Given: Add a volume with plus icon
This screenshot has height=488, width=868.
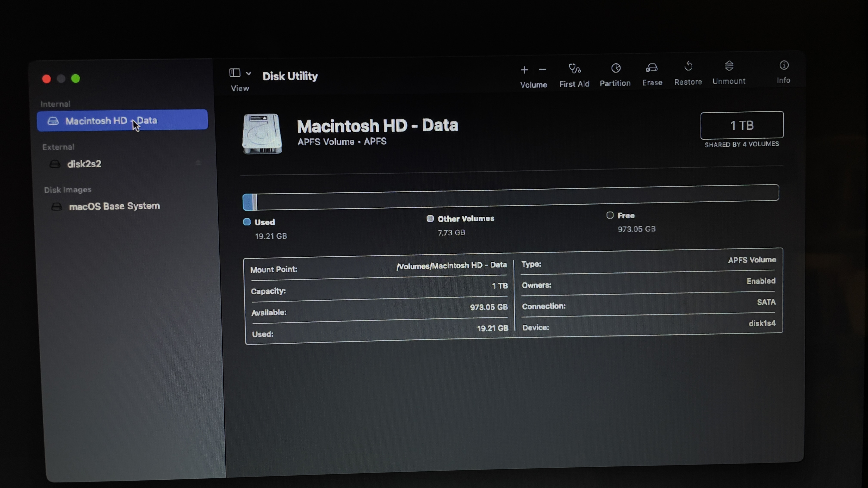Looking at the screenshot, I should (524, 70).
